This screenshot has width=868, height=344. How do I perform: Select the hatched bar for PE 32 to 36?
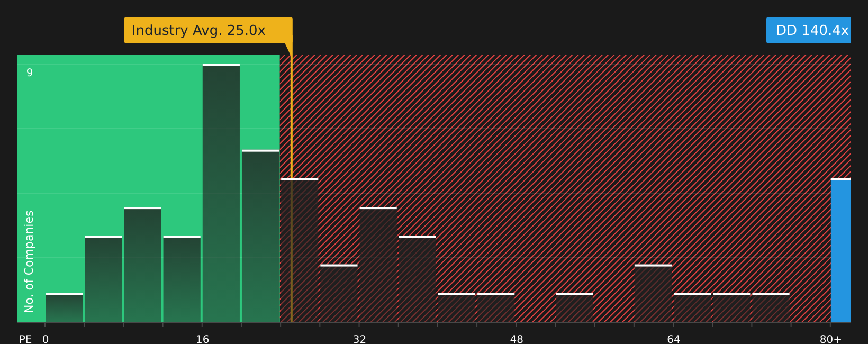[x=378, y=265]
